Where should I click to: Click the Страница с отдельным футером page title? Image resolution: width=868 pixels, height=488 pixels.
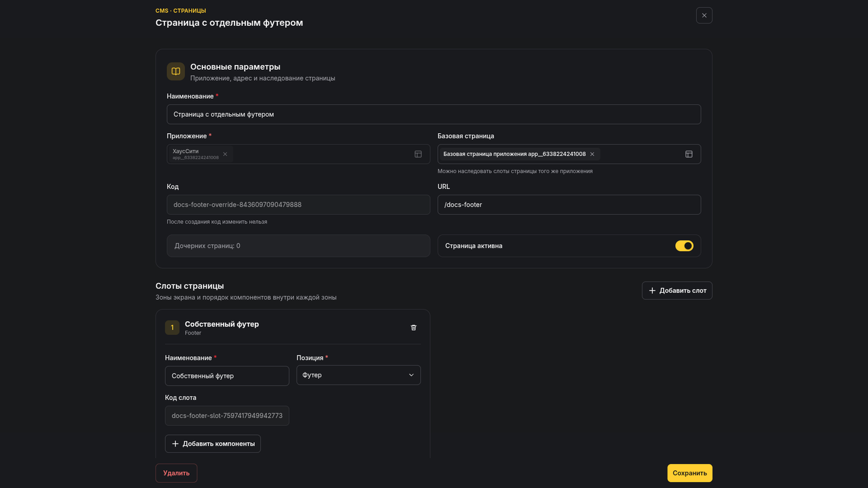click(229, 23)
